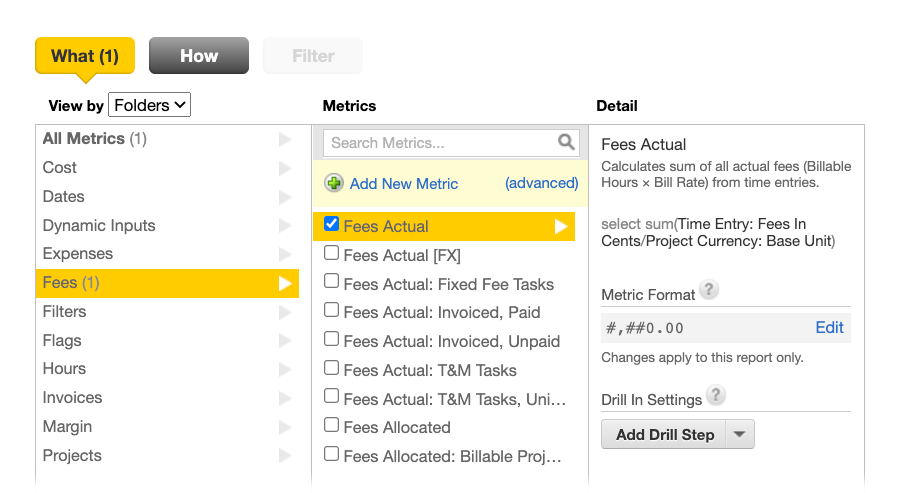
Task: Click the arrow next to the Hours folder
Action: [x=284, y=369]
